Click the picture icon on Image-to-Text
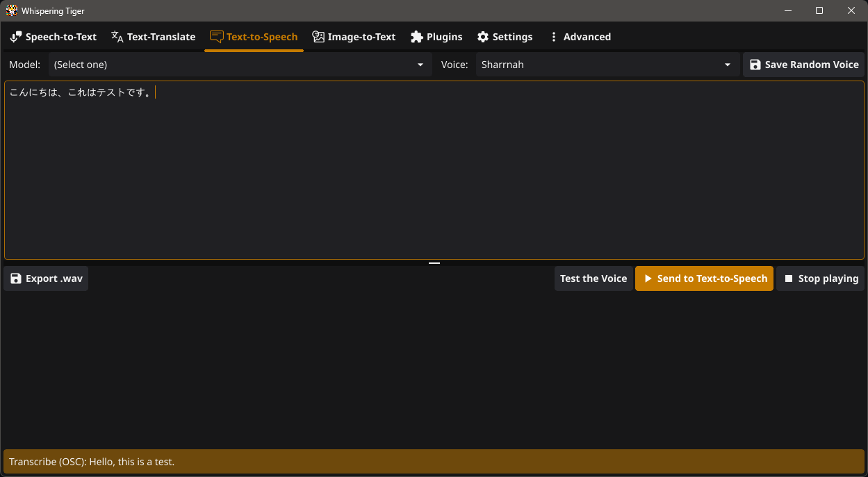The width and height of the screenshot is (868, 477). click(x=318, y=37)
